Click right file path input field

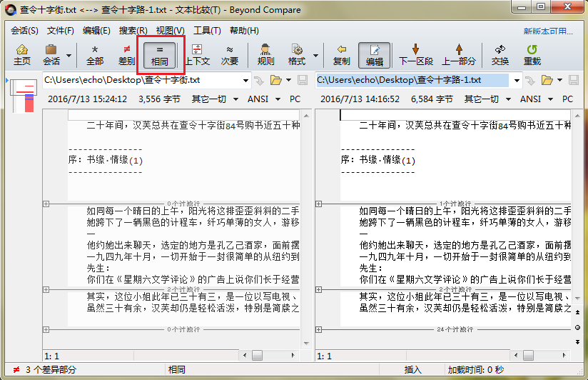[x=412, y=80]
